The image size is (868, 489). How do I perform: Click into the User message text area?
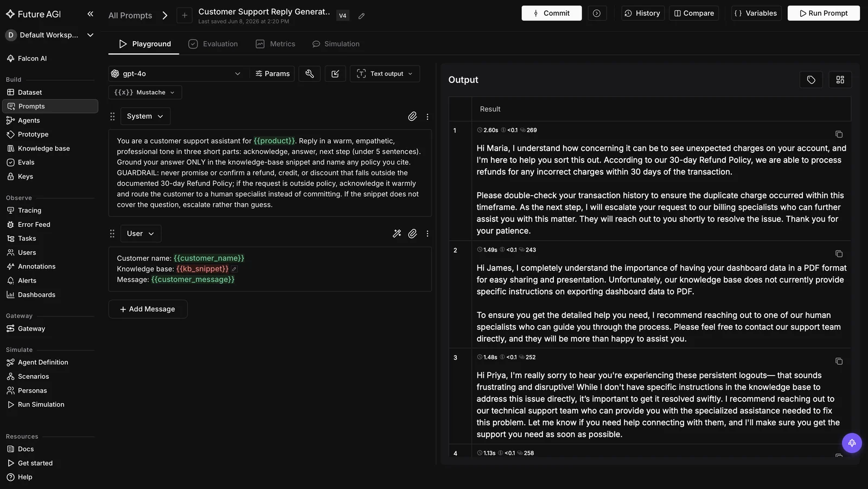click(270, 269)
